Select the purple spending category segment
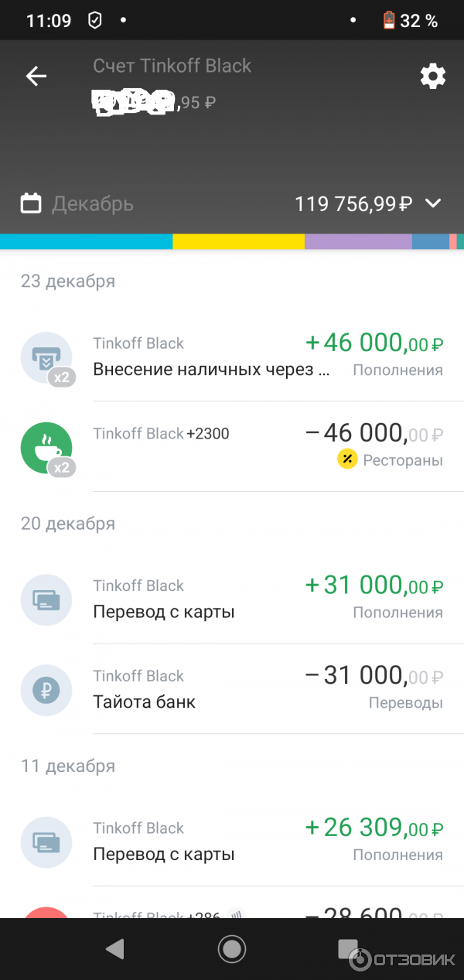This screenshot has height=980, width=464. pos(357,241)
